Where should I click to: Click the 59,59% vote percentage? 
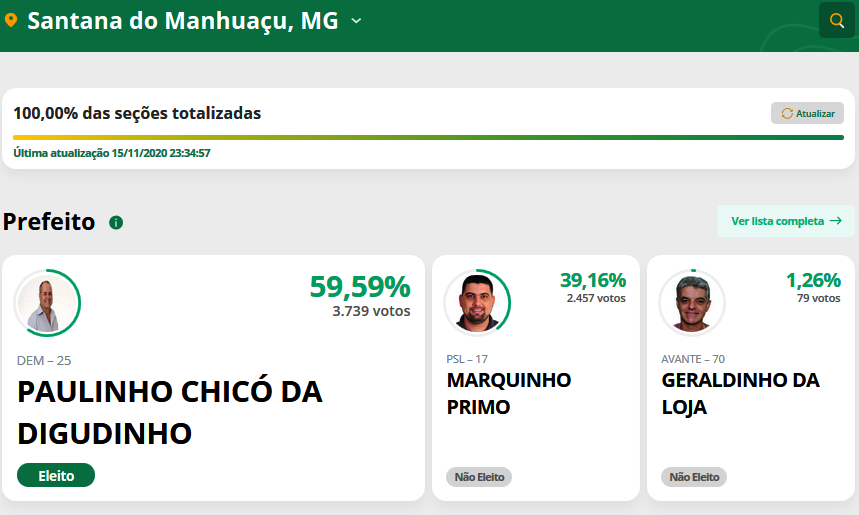point(360,287)
